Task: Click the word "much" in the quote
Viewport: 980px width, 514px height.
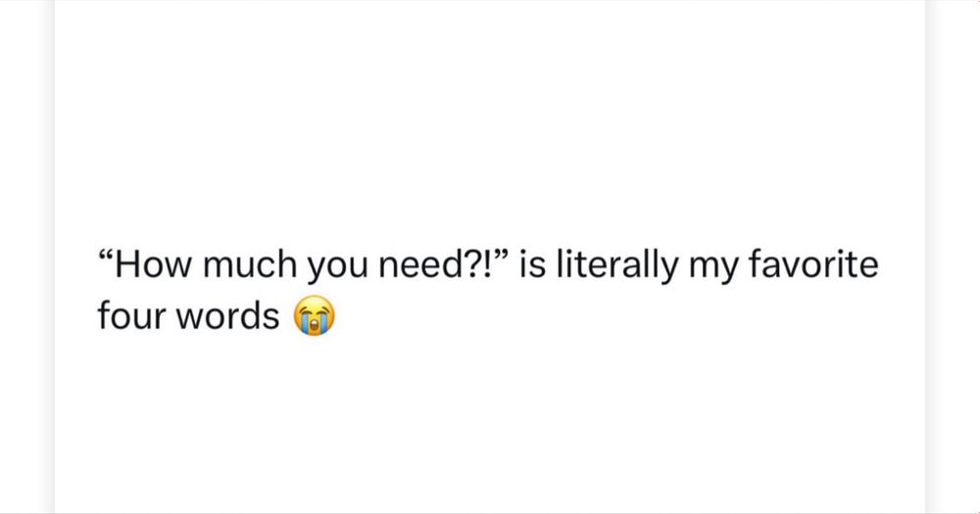Action: [x=250, y=264]
